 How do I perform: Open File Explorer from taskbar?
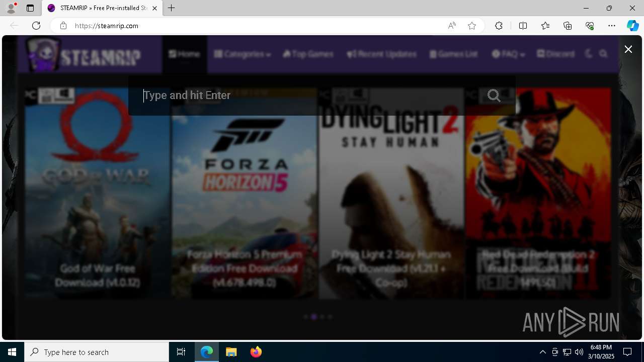[x=231, y=352]
